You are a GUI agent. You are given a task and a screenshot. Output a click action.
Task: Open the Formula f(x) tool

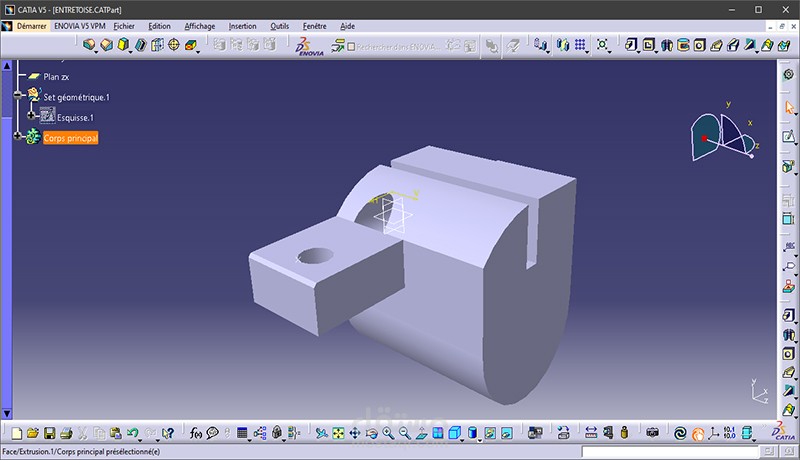[x=195, y=433]
